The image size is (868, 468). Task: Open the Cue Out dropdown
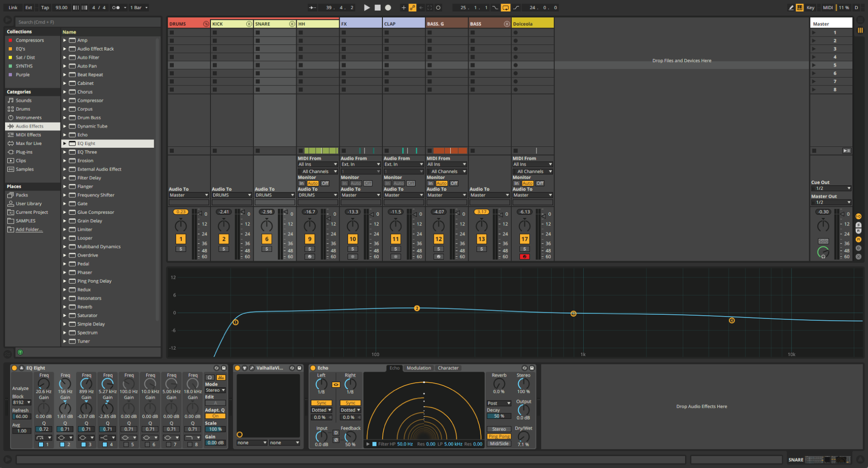pos(831,188)
